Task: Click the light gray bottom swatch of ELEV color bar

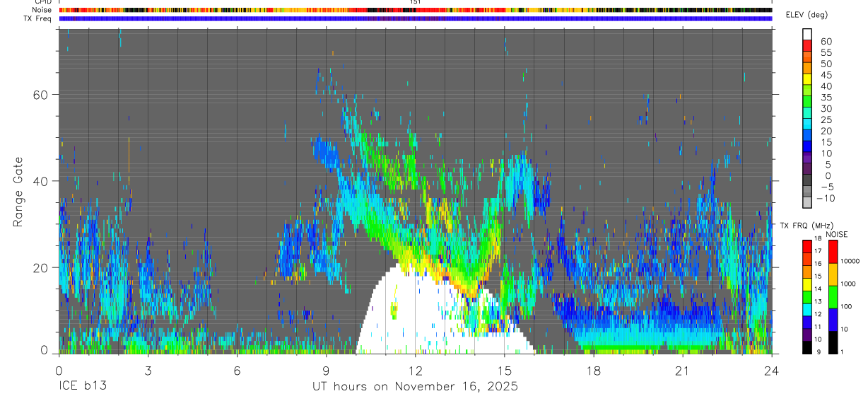Action: tap(807, 202)
